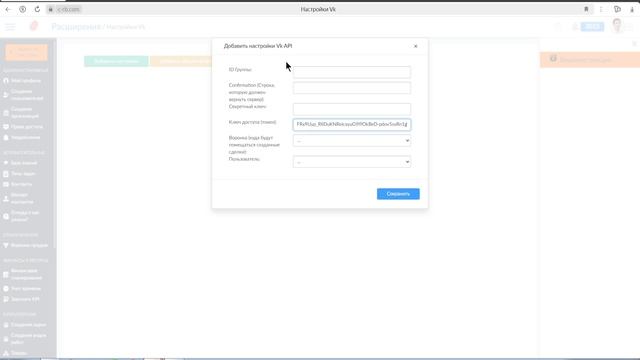Click the shield icon beside Права доступа

pyautogui.click(x=6, y=127)
